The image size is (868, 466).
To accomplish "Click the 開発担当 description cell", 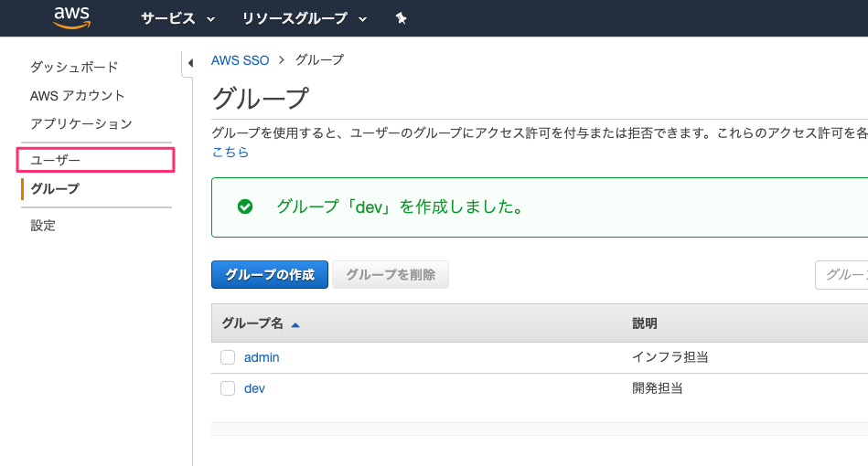I will pyautogui.click(x=657, y=388).
